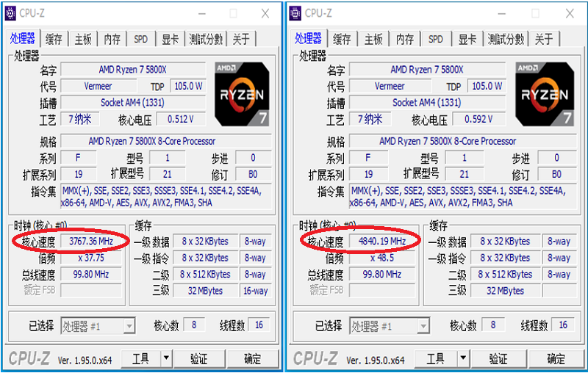Image resolution: width=588 pixels, height=373 pixels.
Task: Open 关于 tab in right window
Action: tap(544, 39)
